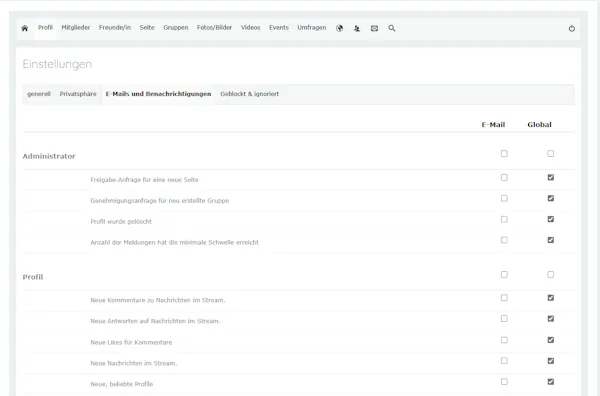Open the globe notifications icon
The image size is (600, 396).
pyautogui.click(x=339, y=28)
